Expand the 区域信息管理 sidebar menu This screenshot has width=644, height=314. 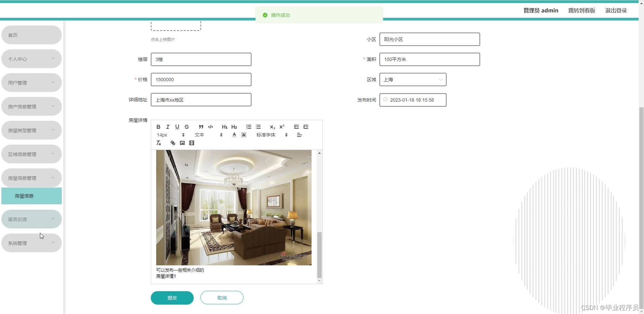[x=32, y=154]
